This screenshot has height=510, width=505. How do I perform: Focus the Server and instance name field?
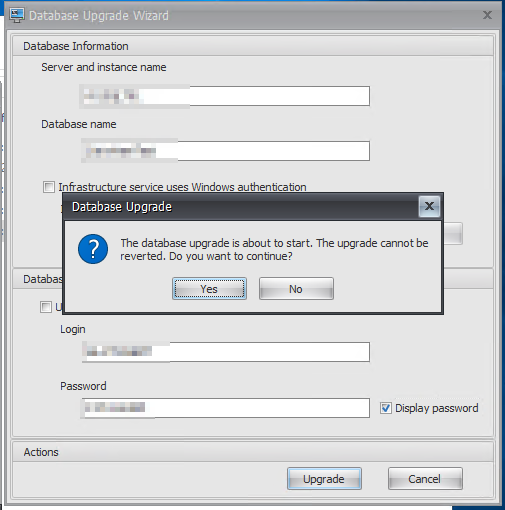(225, 96)
